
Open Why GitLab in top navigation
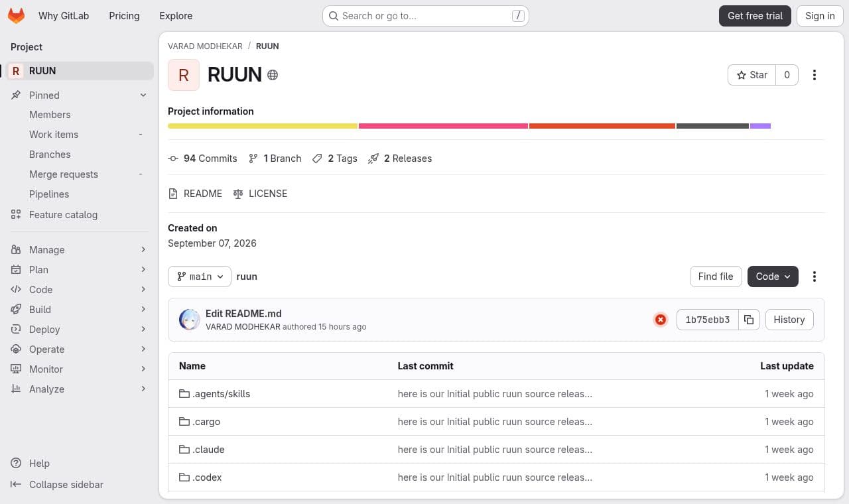[x=64, y=16]
